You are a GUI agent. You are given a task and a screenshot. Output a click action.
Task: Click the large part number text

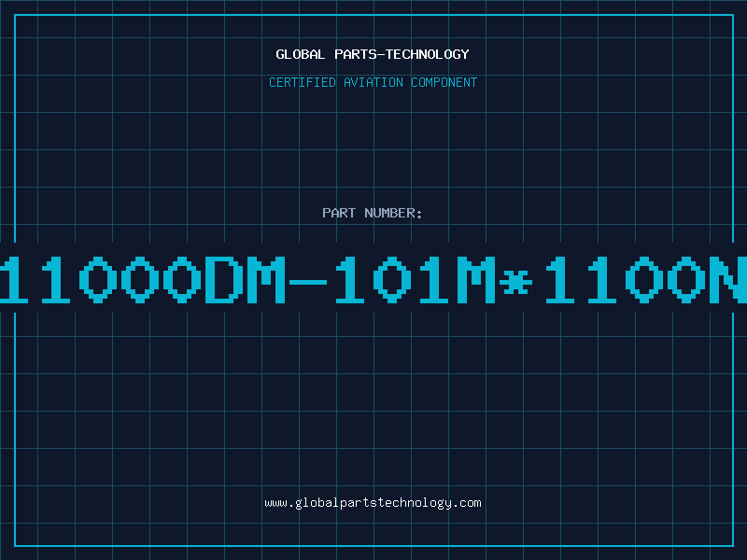373,279
